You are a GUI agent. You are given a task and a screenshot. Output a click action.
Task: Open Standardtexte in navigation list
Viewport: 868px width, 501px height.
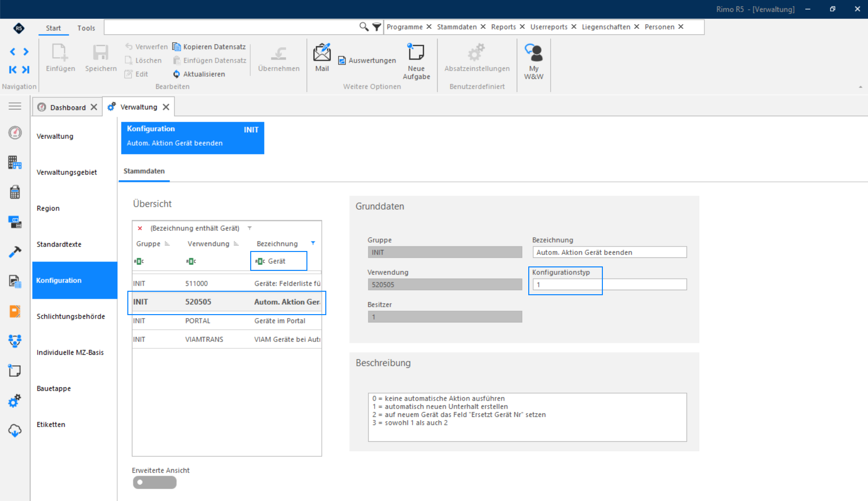pyautogui.click(x=59, y=245)
